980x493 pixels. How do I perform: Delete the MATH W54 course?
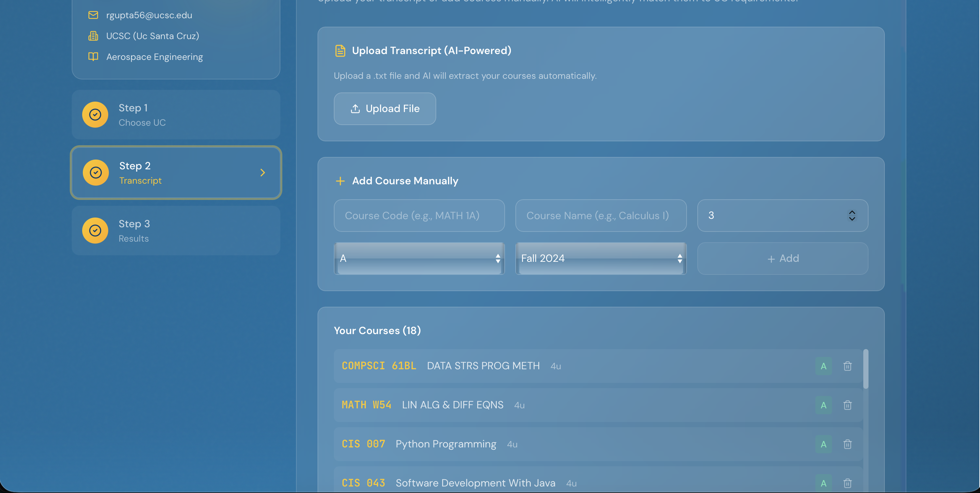847,405
